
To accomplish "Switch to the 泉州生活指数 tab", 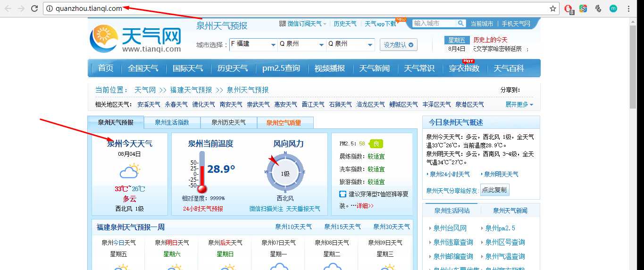I will click(x=172, y=122).
